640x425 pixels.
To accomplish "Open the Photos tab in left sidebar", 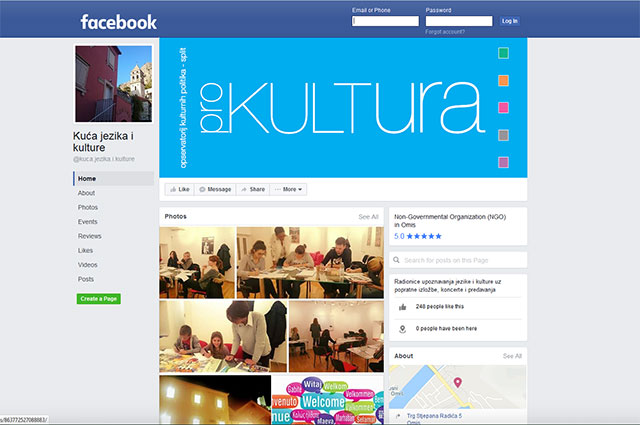I will pyautogui.click(x=88, y=207).
